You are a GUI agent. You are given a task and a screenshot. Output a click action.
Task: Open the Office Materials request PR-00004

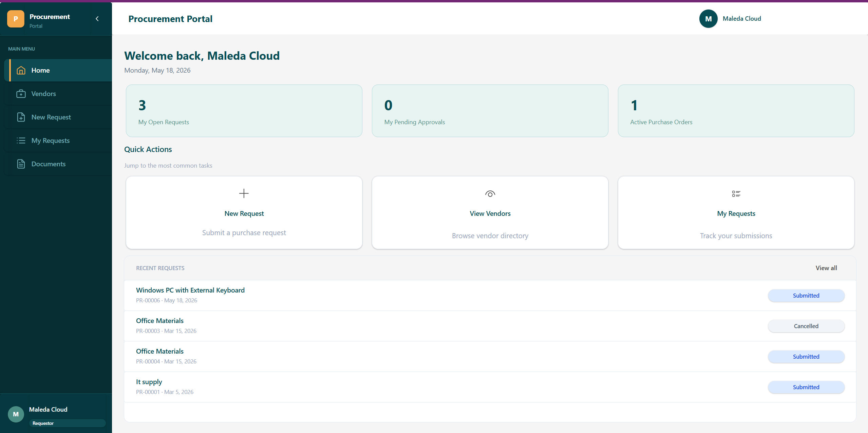490,356
